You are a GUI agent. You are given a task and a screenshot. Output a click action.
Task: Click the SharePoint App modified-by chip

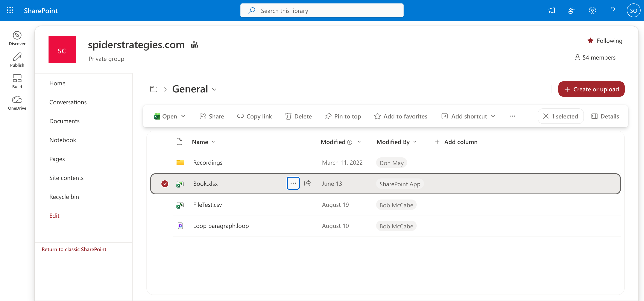[400, 184]
